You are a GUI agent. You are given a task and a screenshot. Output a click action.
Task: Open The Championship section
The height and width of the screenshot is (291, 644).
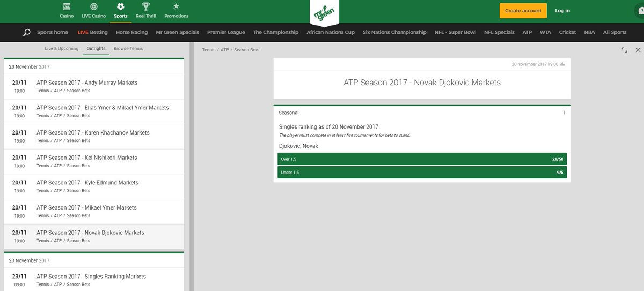point(275,32)
